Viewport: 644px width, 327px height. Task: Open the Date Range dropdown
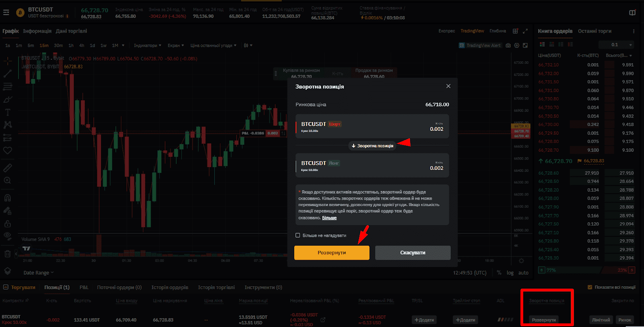coord(38,273)
